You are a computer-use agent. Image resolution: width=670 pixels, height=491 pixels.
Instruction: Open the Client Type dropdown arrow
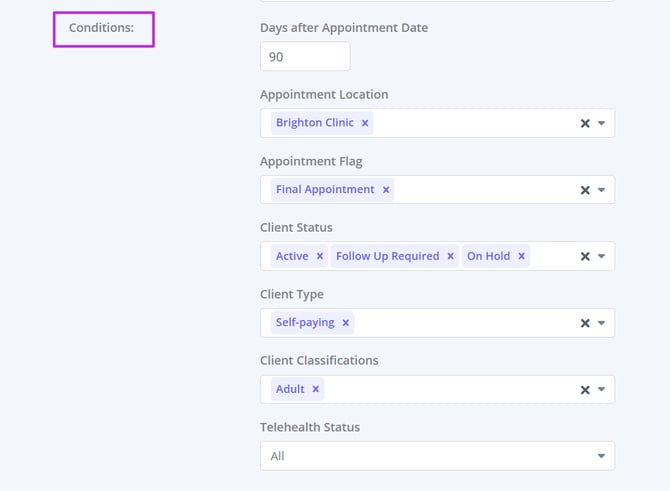coord(602,323)
